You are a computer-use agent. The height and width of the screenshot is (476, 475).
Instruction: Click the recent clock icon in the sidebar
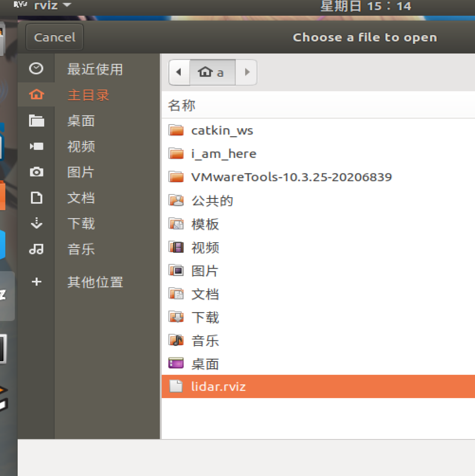[36, 68]
